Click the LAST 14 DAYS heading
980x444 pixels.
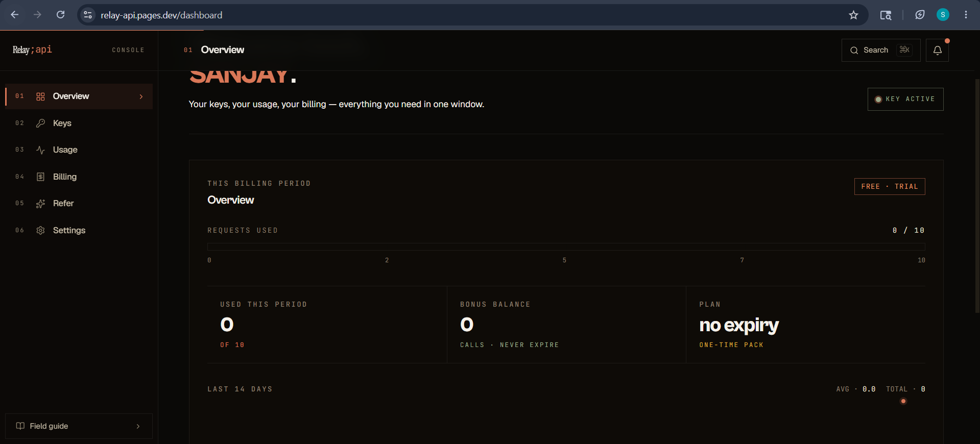tap(240, 389)
